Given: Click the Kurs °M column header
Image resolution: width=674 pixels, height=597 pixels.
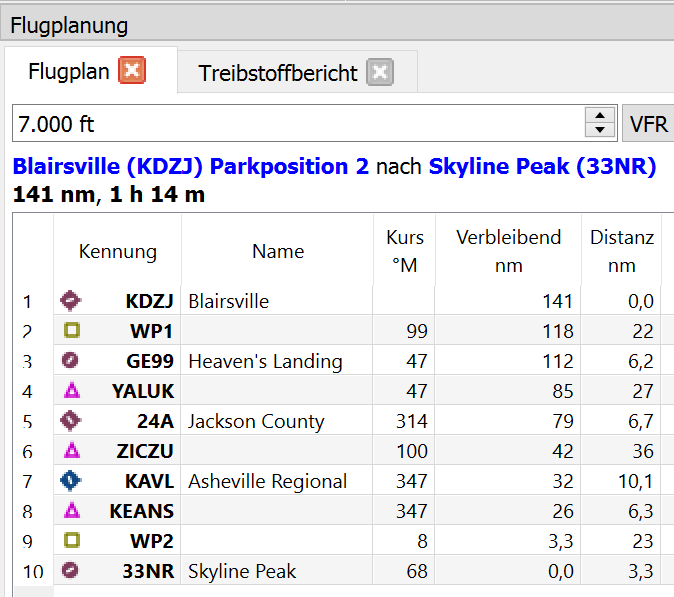Looking at the screenshot, I should [x=404, y=251].
